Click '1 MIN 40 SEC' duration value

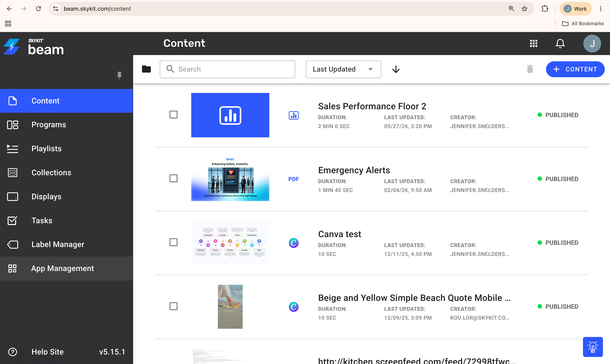(335, 190)
